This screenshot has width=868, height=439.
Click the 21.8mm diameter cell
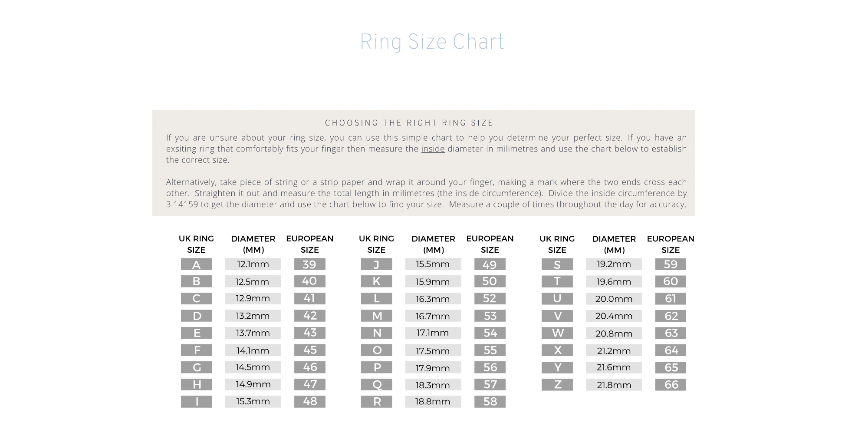point(614,385)
